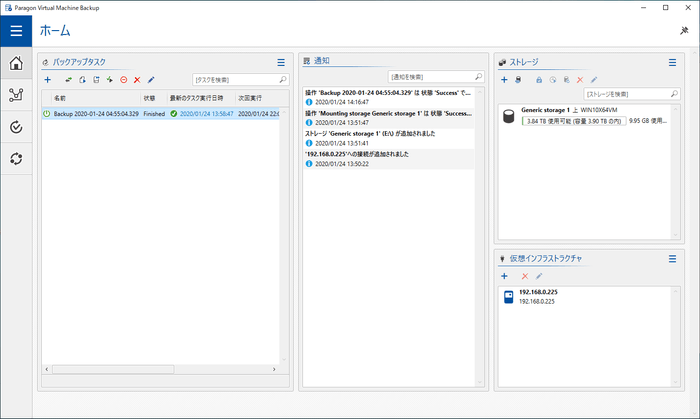The width and height of the screenshot is (700, 419).
Task: Select the Backup 2020-01-24 task row
Action: tap(95, 114)
